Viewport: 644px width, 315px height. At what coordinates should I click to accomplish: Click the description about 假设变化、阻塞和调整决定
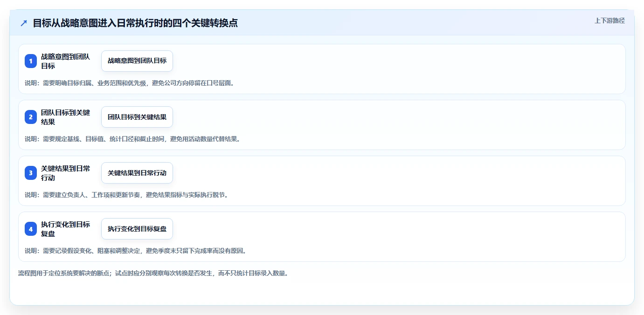click(135, 251)
